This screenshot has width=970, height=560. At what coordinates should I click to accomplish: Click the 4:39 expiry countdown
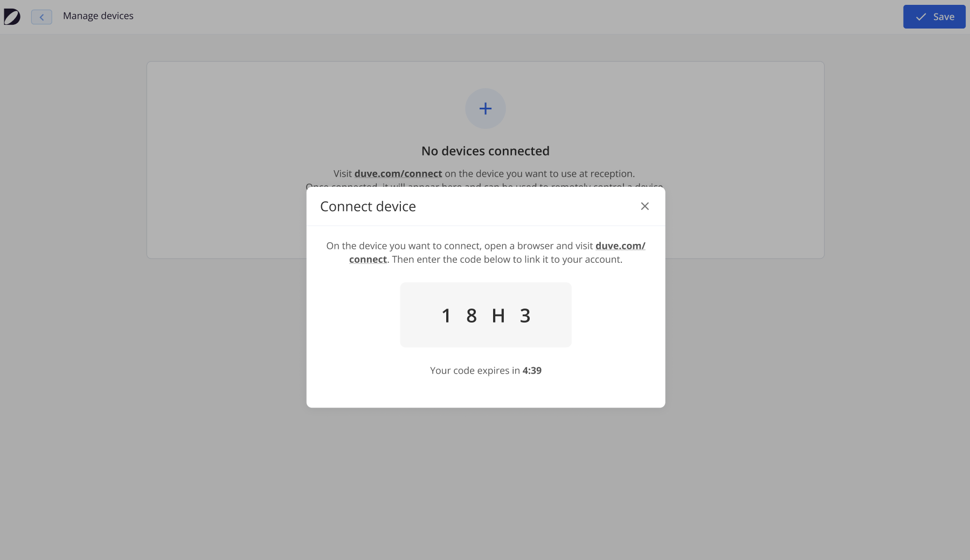click(532, 370)
